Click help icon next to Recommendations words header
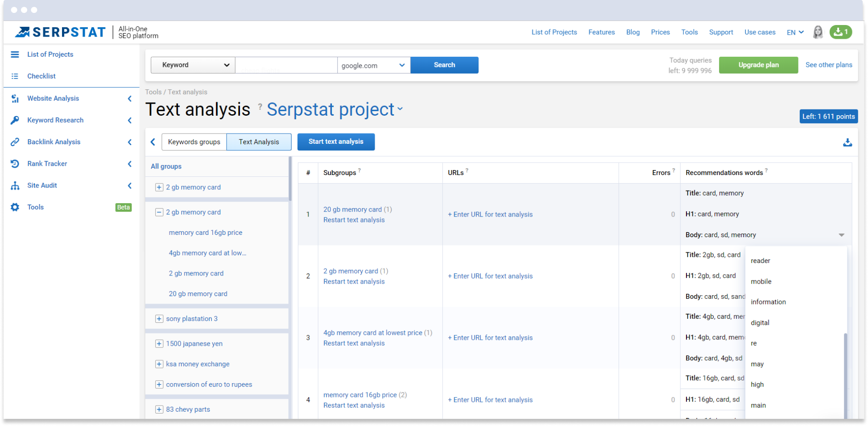The height and width of the screenshot is (426, 868). point(766,170)
